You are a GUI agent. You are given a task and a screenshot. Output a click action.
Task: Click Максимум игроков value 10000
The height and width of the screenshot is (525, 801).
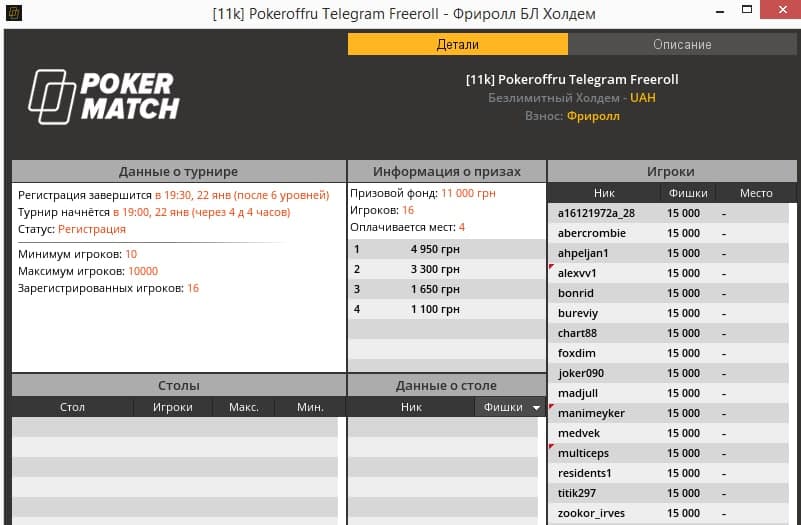[143, 271]
